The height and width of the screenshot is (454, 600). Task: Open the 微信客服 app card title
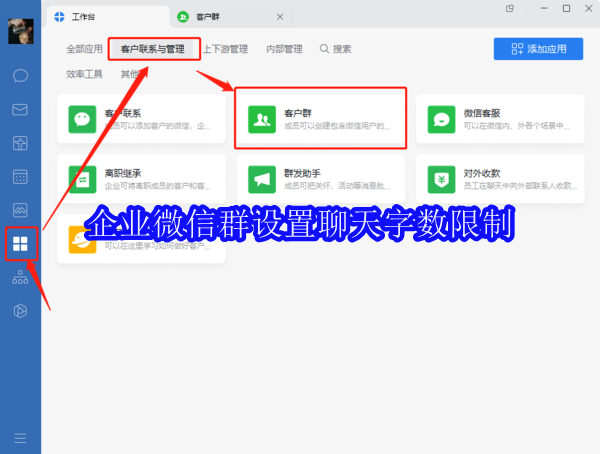click(482, 113)
